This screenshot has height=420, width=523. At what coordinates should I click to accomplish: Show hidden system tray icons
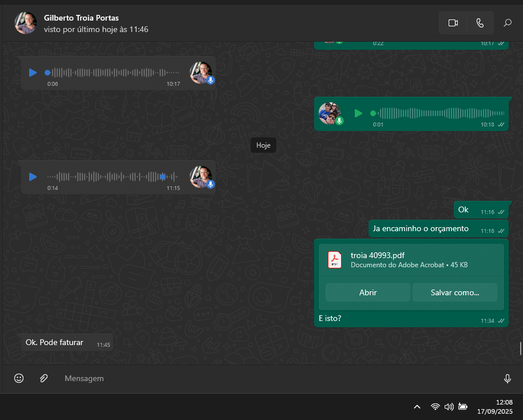tap(417, 407)
